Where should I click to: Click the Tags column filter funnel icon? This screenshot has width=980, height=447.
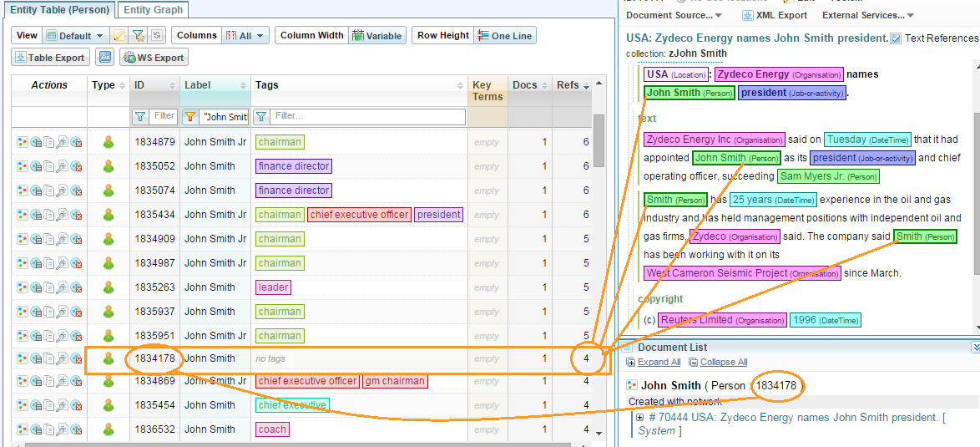pyautogui.click(x=261, y=117)
